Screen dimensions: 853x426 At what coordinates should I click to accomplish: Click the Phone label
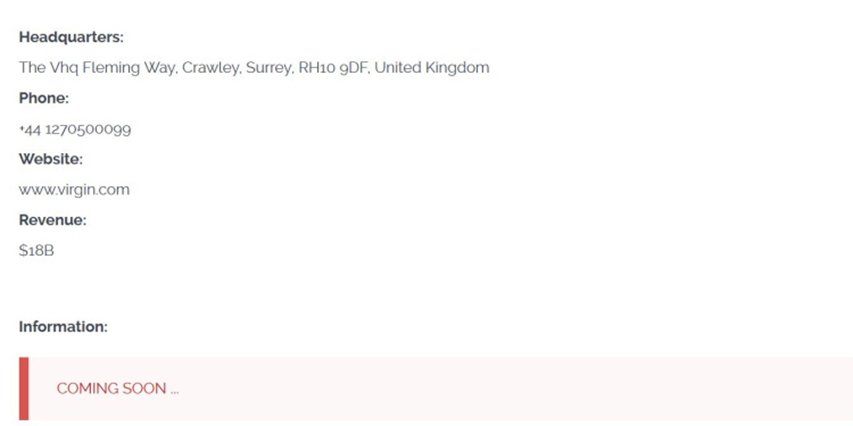[x=44, y=98]
